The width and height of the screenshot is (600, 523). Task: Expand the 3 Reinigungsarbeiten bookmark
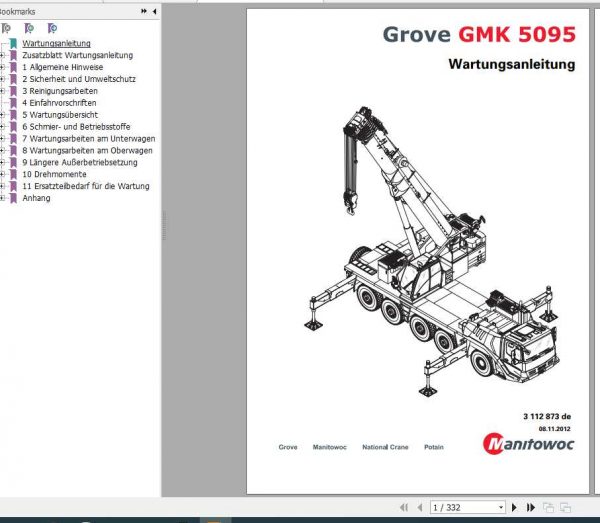tap(2, 91)
